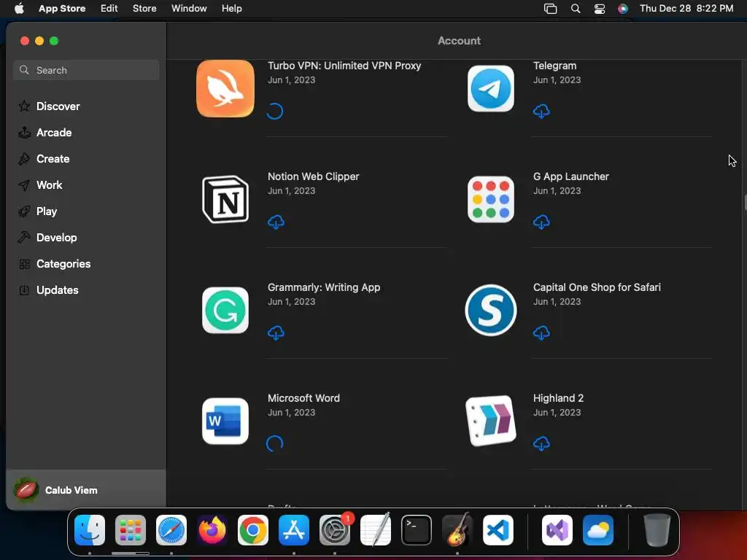Focus the Search field
This screenshot has height=560, width=747.
(86, 70)
